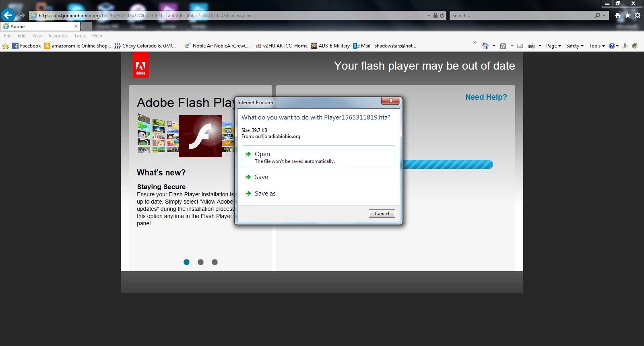Open the Tools dropdown in command bar
644x346 pixels.
click(x=597, y=46)
